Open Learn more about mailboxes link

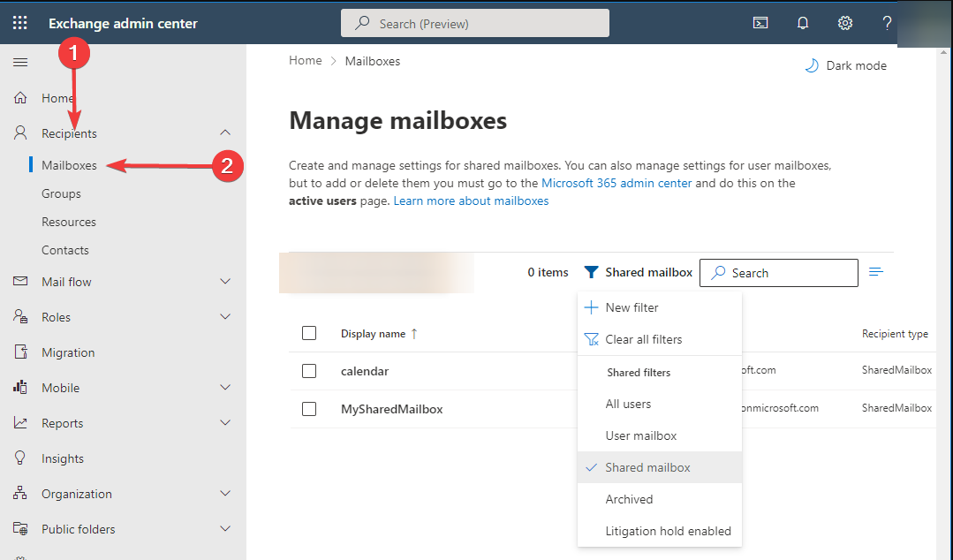click(x=471, y=201)
